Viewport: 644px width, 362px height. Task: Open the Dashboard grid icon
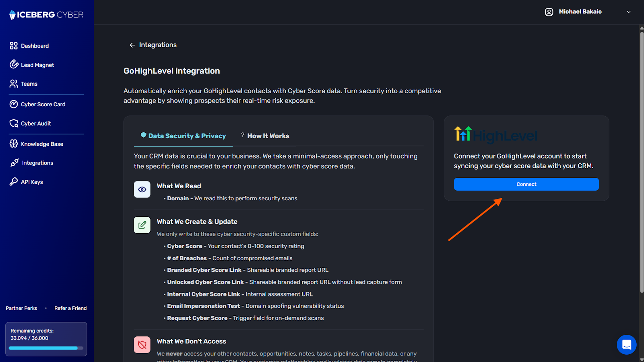[x=14, y=45]
